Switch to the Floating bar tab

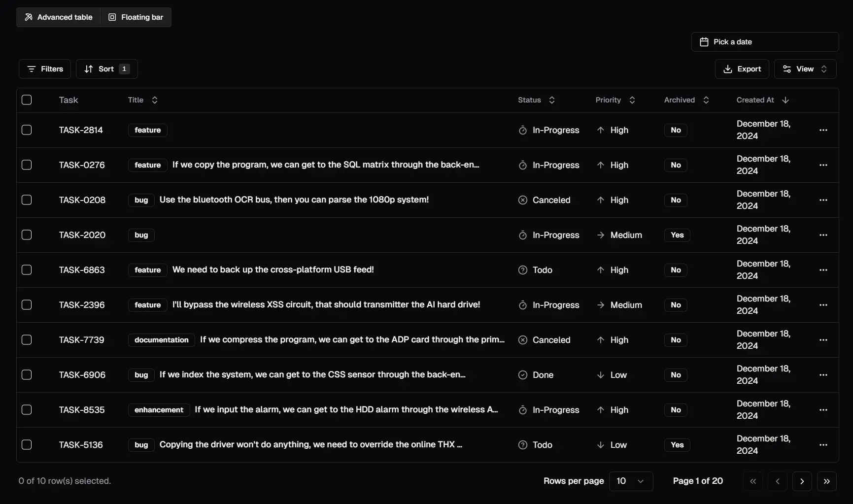click(x=136, y=17)
